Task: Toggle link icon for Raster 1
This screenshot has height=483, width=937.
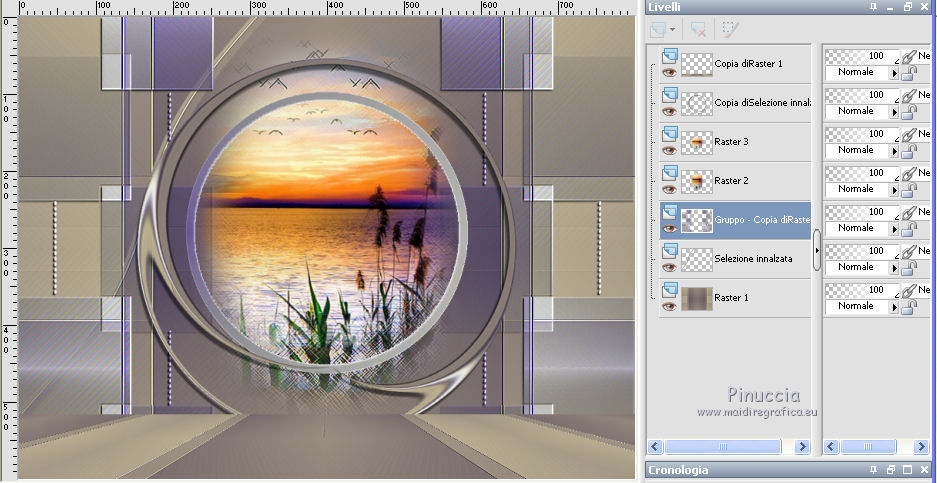Action: pyautogui.click(x=909, y=289)
